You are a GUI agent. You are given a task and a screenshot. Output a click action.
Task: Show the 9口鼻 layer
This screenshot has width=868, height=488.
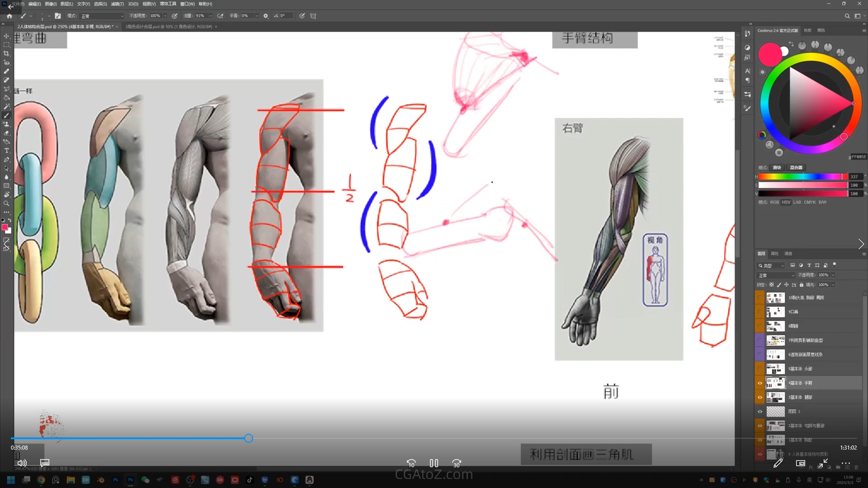(760, 312)
